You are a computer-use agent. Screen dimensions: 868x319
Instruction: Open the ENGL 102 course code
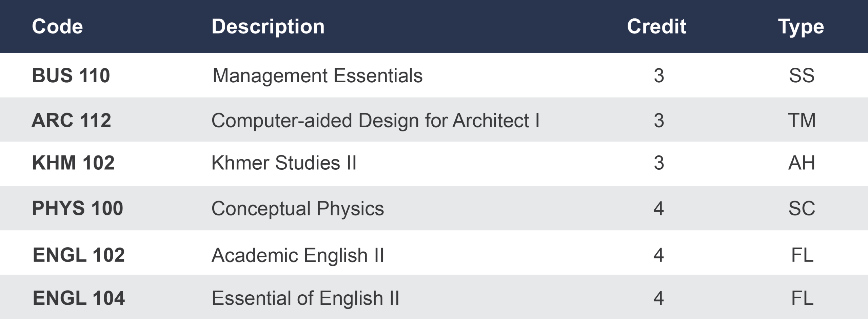[x=79, y=255]
